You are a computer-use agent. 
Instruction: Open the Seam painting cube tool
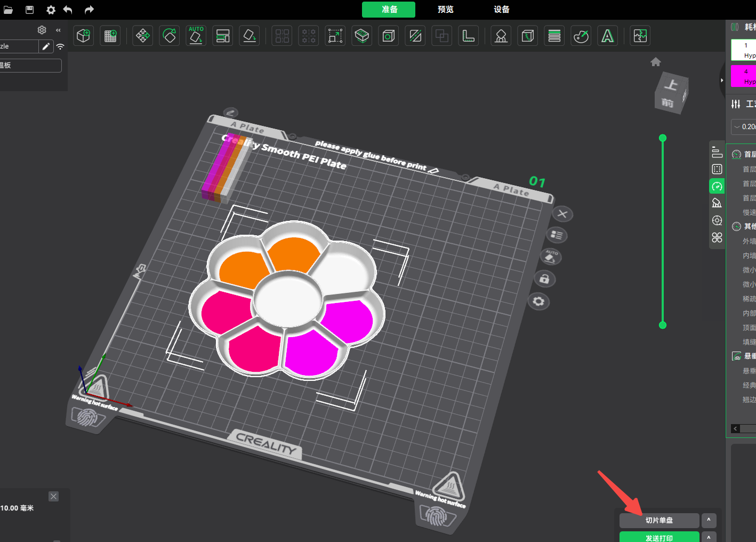point(528,36)
